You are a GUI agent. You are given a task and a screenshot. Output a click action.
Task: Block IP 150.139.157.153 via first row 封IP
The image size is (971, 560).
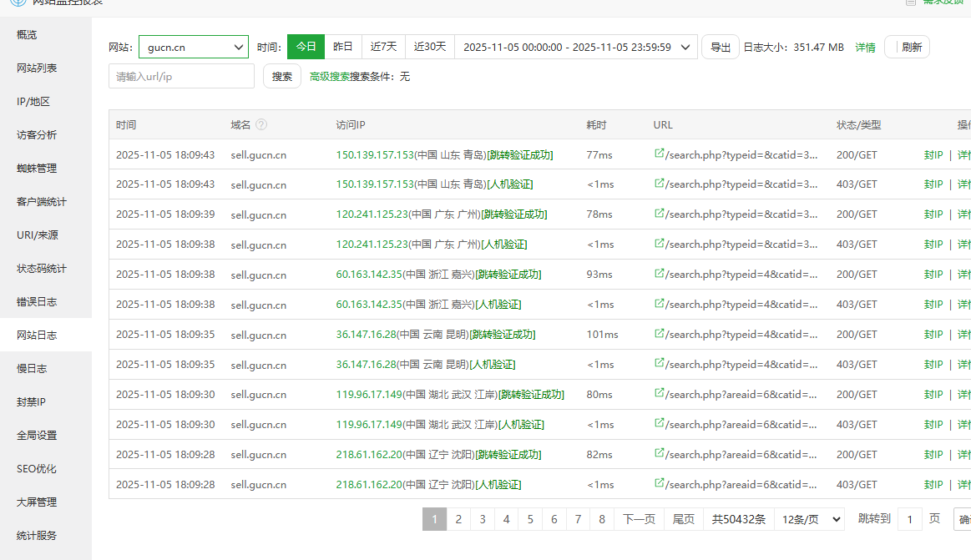click(x=933, y=155)
